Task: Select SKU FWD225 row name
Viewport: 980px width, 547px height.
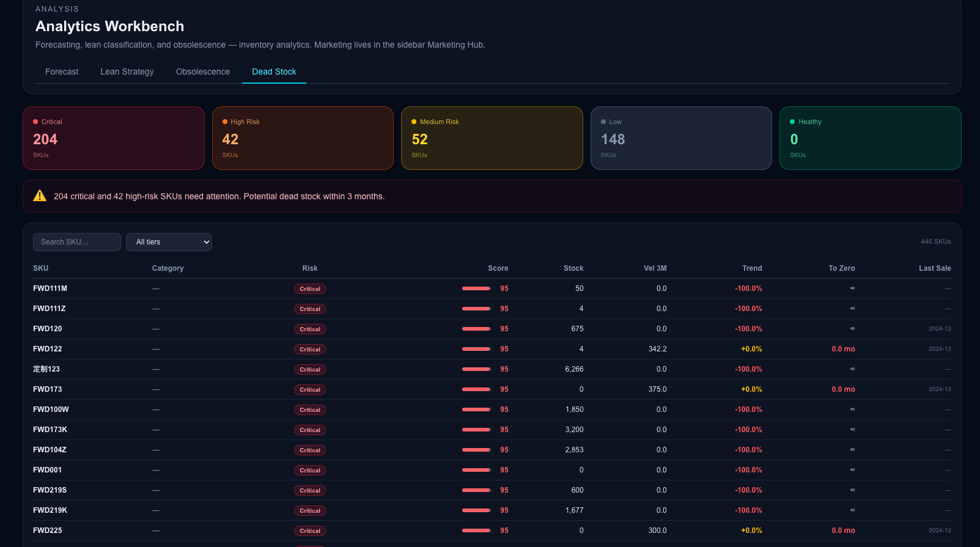Action: point(48,530)
